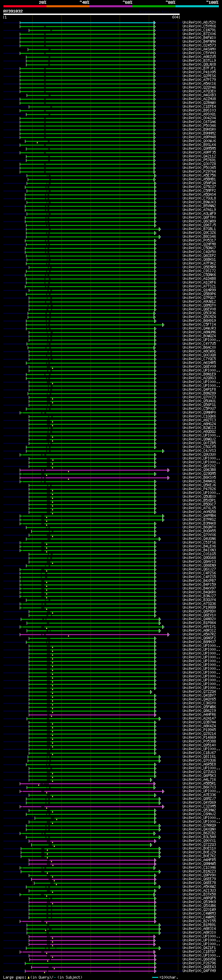The height and width of the screenshot is (980, 222).
Task: Click the red 20% identity legend bar
Action: 25,6
